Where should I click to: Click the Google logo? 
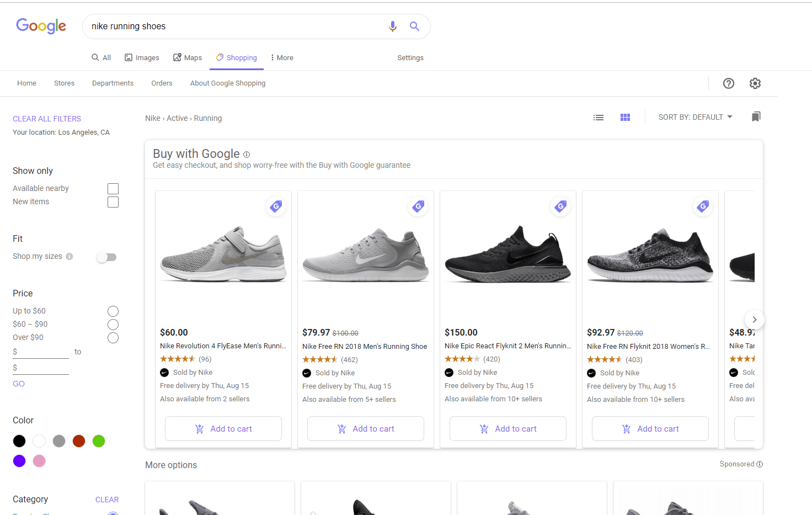(x=41, y=26)
